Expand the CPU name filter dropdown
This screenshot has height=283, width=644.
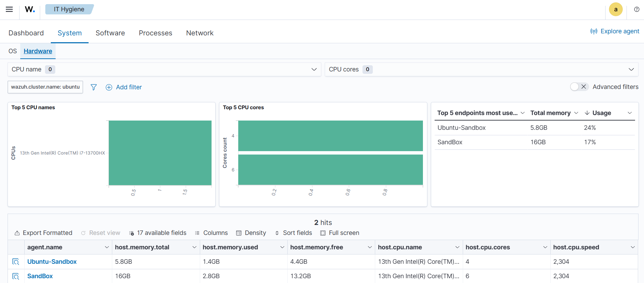(x=314, y=69)
